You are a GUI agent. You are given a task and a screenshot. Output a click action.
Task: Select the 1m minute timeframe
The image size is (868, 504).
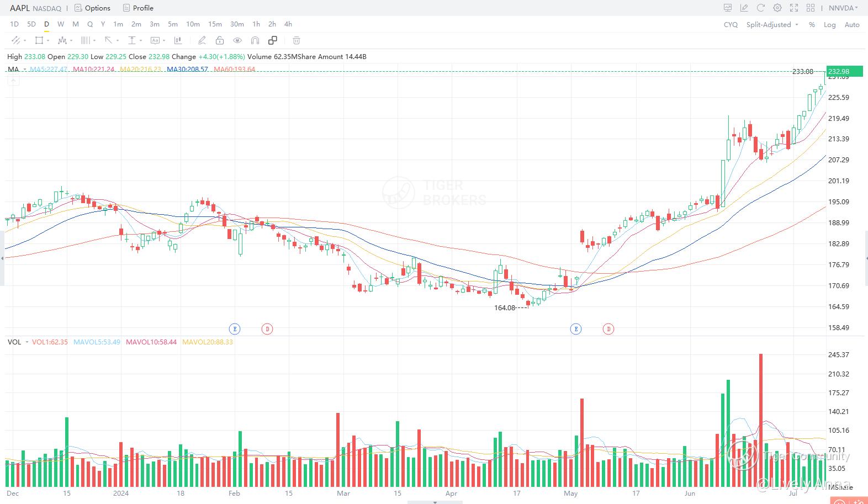(118, 24)
